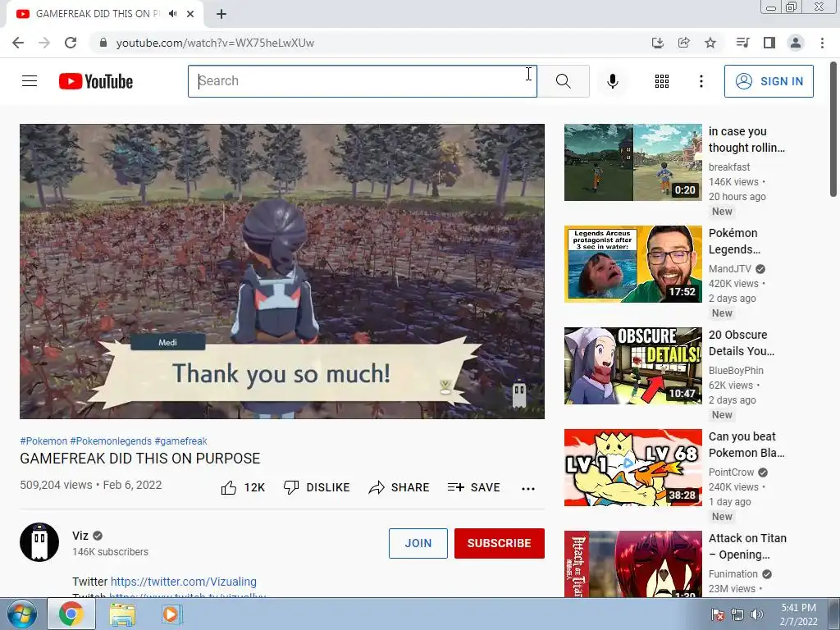Open Windows Explorer from taskbar
The image size is (840, 630).
122,614
